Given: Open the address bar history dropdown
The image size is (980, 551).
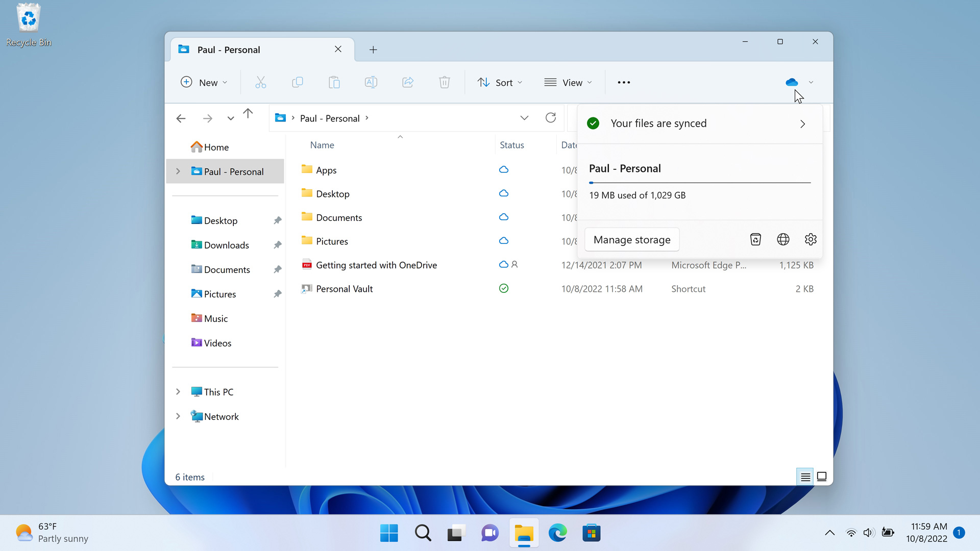Looking at the screenshot, I should pyautogui.click(x=524, y=118).
